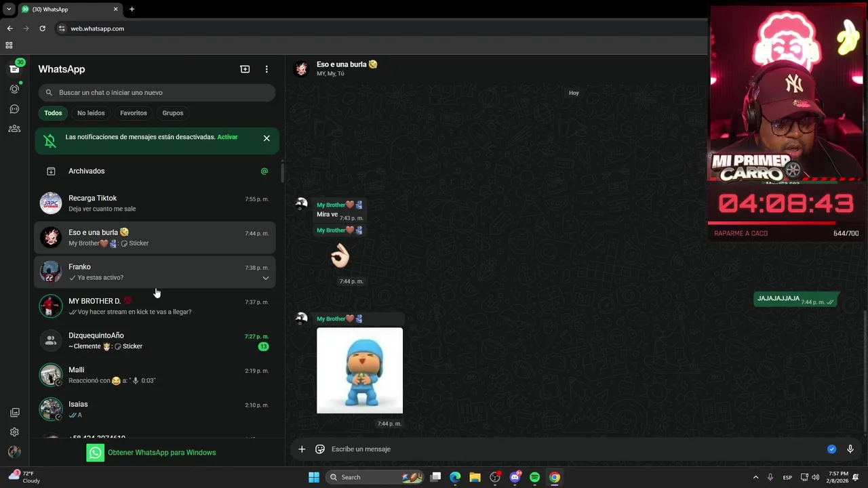
Task: Open Microsoft Edge from taskbar
Action: tap(455, 477)
